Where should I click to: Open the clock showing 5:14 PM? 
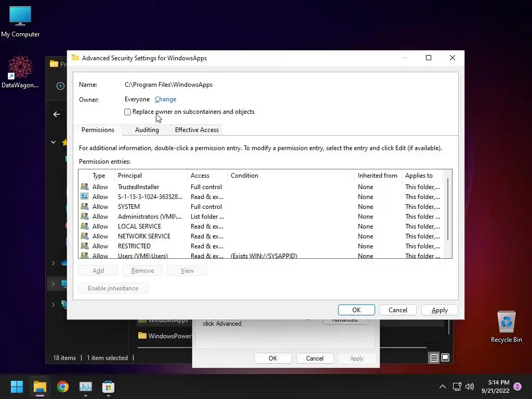(495, 387)
